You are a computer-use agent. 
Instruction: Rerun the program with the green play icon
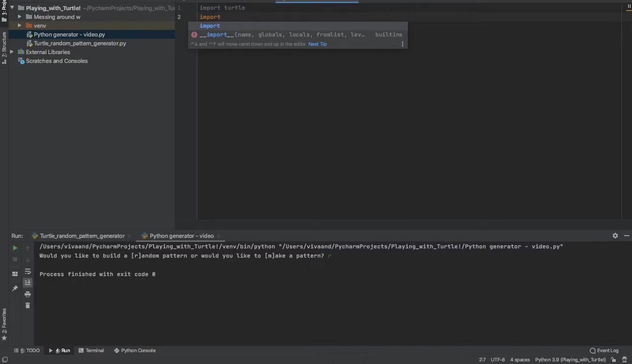pyautogui.click(x=15, y=248)
